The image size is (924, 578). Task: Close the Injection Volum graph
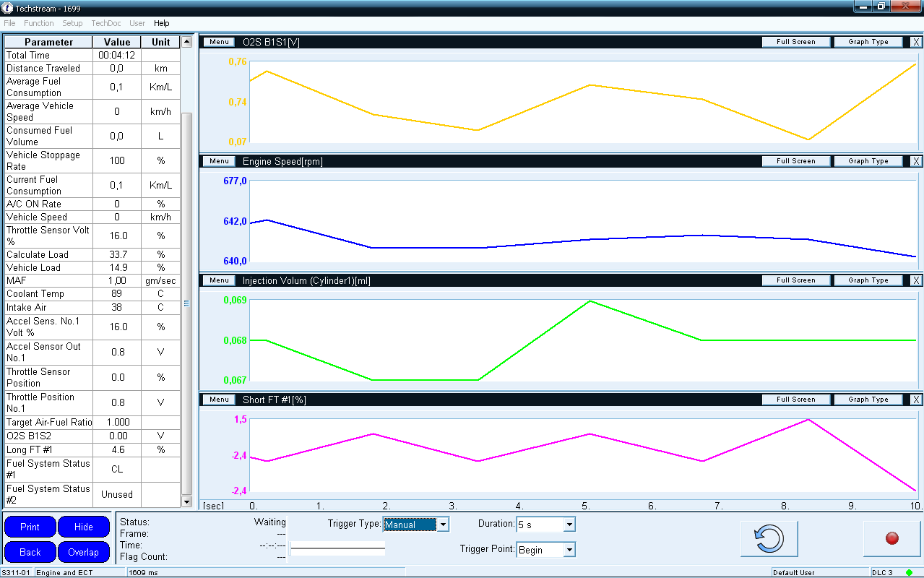point(916,280)
